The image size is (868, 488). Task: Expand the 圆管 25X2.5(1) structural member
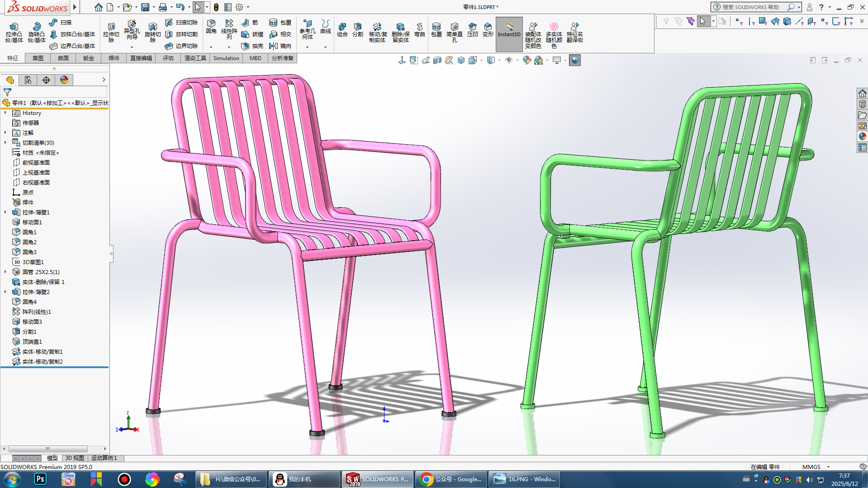coord(5,272)
